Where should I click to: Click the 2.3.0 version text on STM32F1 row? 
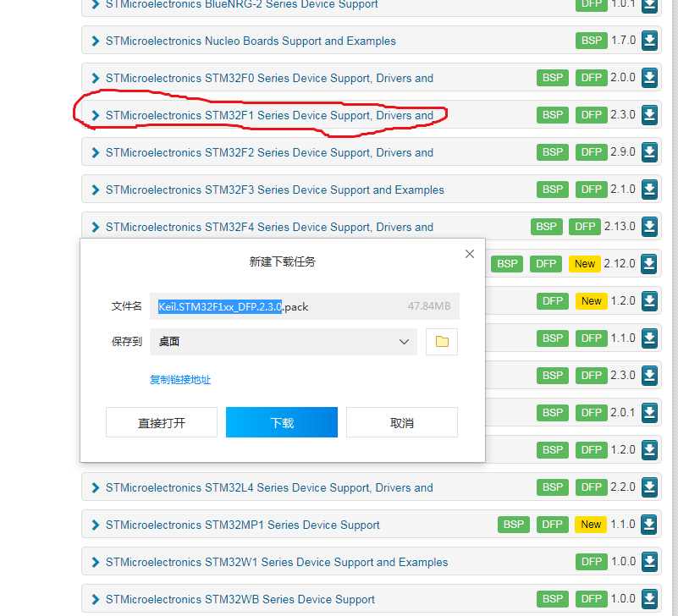pyautogui.click(x=623, y=114)
